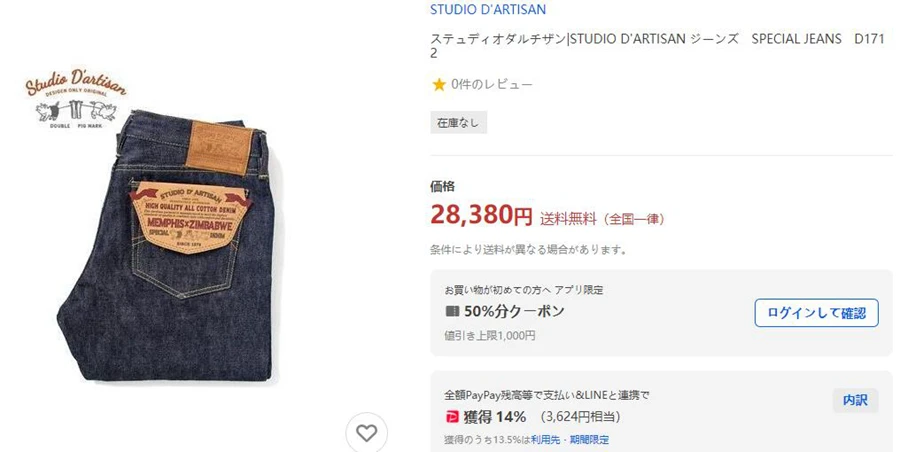Click the 条件により送料が異なる場合があります note
Image resolution: width=900 pixels, height=452 pixels.
(x=529, y=250)
